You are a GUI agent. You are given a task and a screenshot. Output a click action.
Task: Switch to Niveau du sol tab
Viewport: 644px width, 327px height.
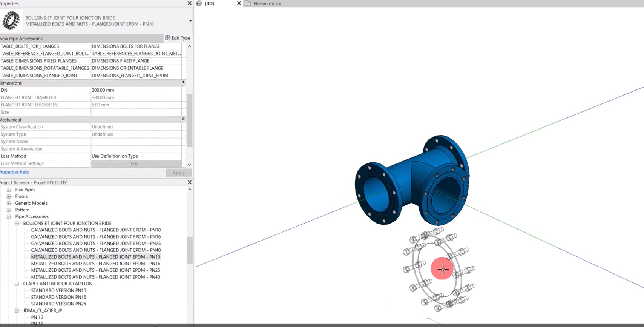pos(267,3)
